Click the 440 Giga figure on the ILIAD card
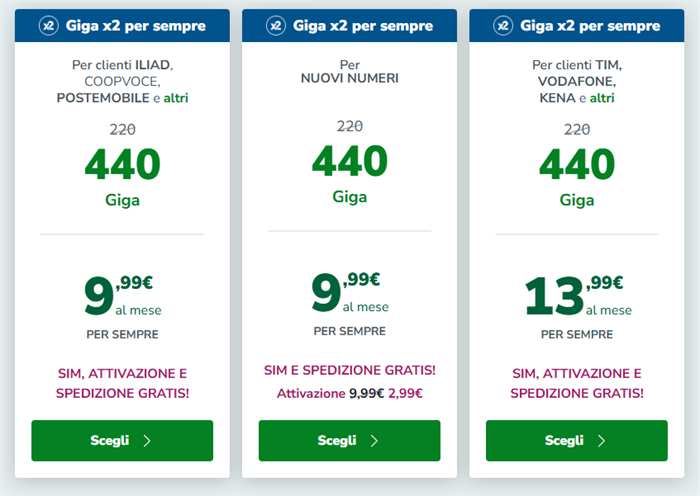This screenshot has height=496, width=700. 122,176
